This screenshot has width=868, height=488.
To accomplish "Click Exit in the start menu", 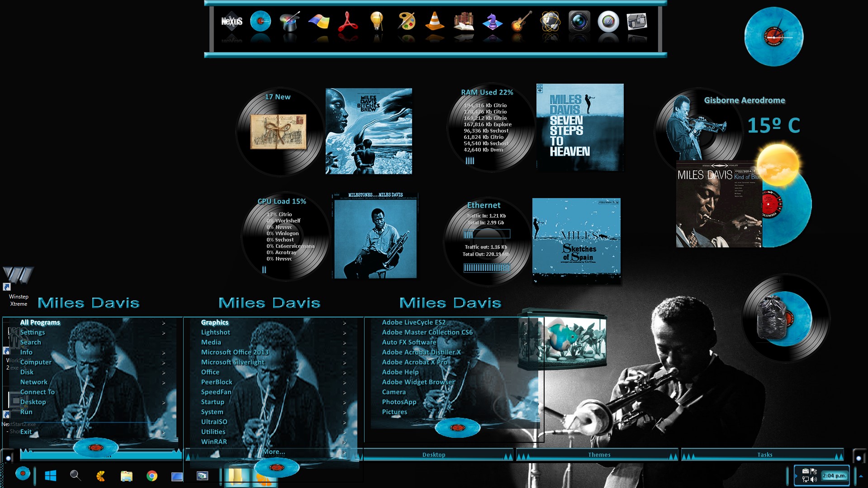I will pos(26,432).
